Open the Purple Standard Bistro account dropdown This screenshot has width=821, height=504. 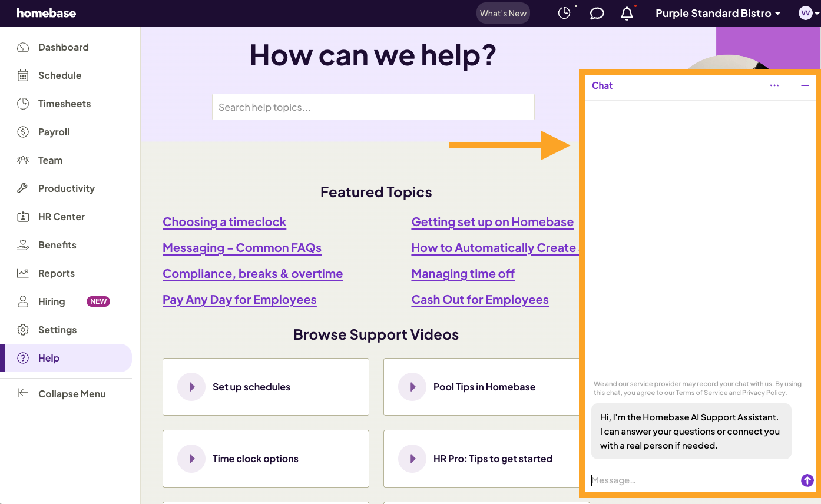coord(717,13)
